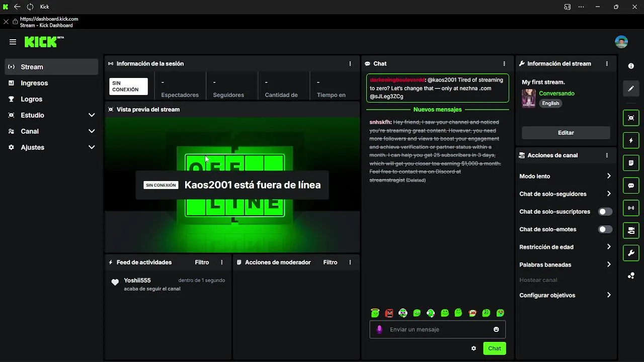This screenshot has height=362, width=644.
Task: Click My first stream. title text
Action: (x=543, y=82)
